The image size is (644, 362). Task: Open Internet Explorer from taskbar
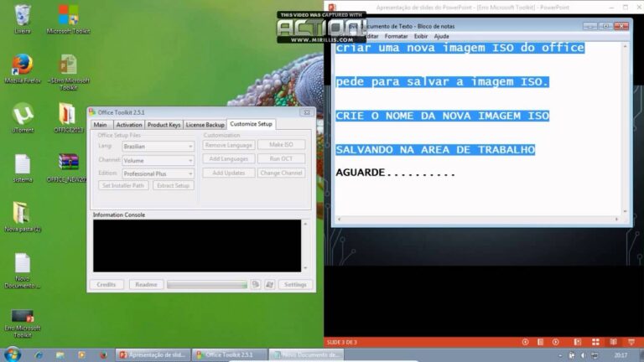(39, 354)
